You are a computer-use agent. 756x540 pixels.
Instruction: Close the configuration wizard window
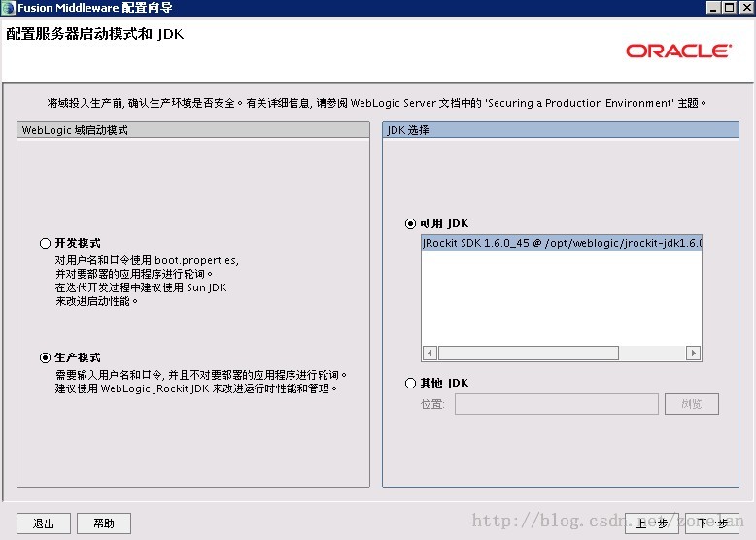click(x=748, y=7)
